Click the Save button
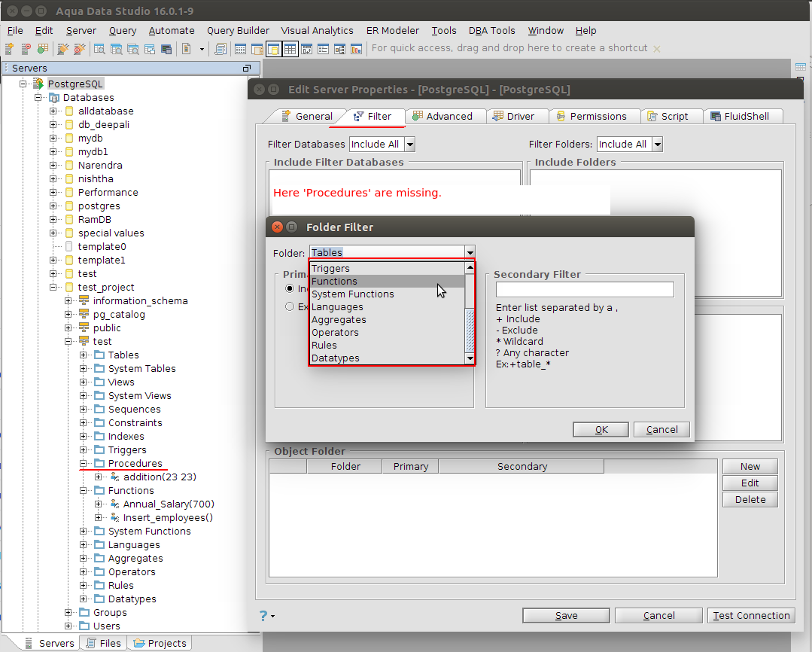Image resolution: width=812 pixels, height=652 pixels. [566, 616]
